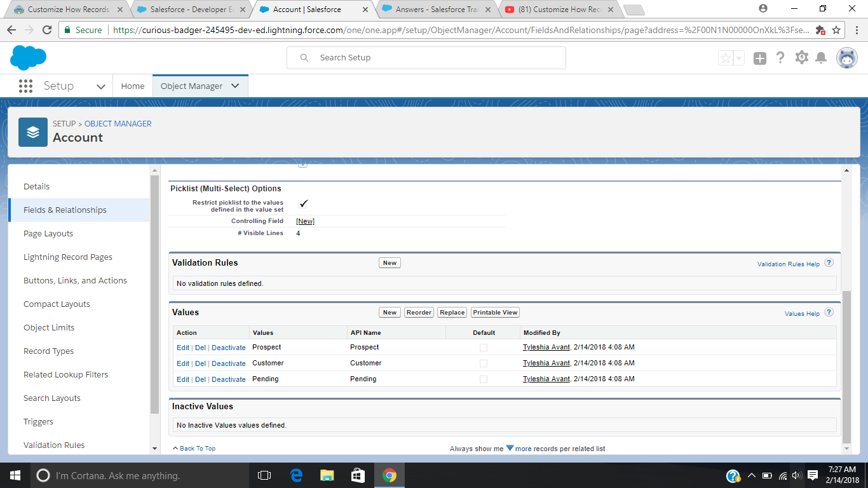
Task: Click the help icon beside Values Help
Action: [x=829, y=312]
